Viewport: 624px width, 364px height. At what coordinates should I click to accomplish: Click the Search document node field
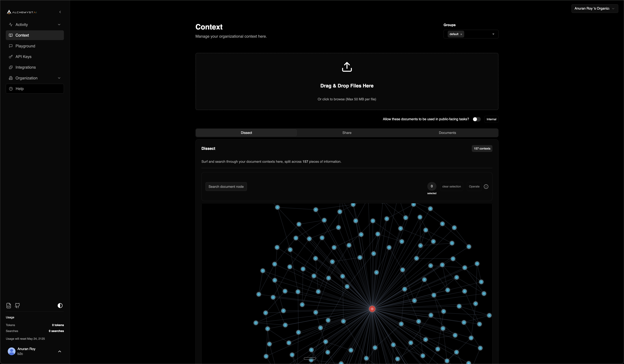pyautogui.click(x=226, y=186)
